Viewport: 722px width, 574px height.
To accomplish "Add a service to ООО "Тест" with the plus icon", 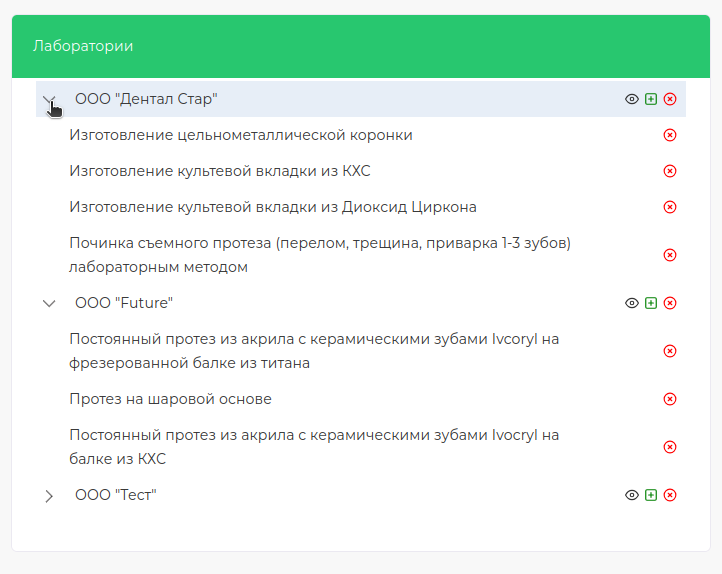I will [x=651, y=495].
